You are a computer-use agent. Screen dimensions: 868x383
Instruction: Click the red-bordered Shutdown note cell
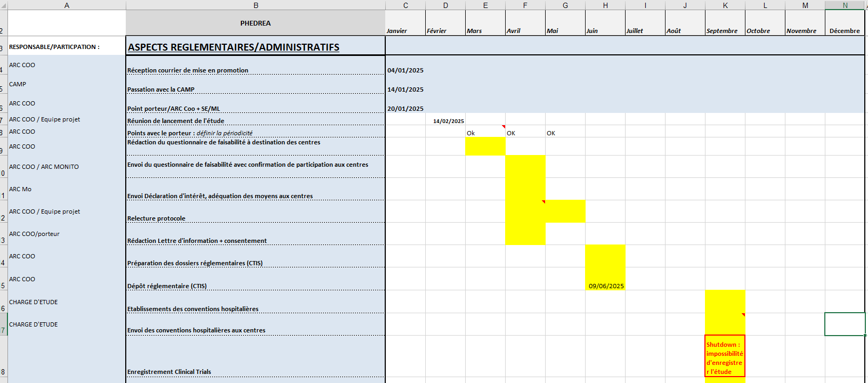coord(725,356)
